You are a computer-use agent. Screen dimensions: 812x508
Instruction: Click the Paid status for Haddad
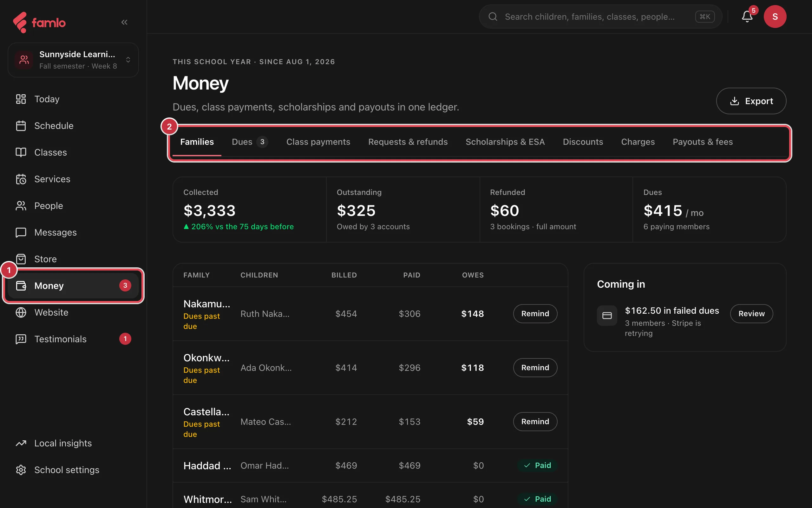pyautogui.click(x=537, y=465)
